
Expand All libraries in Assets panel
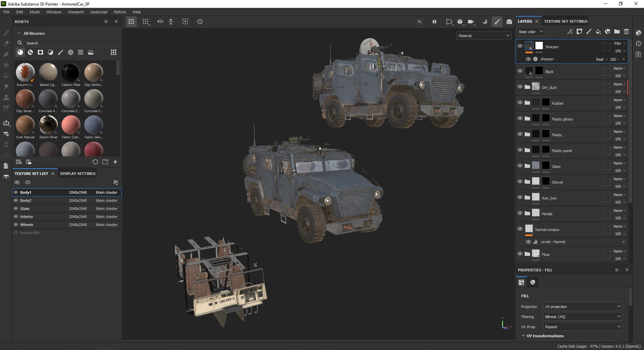(x=19, y=33)
